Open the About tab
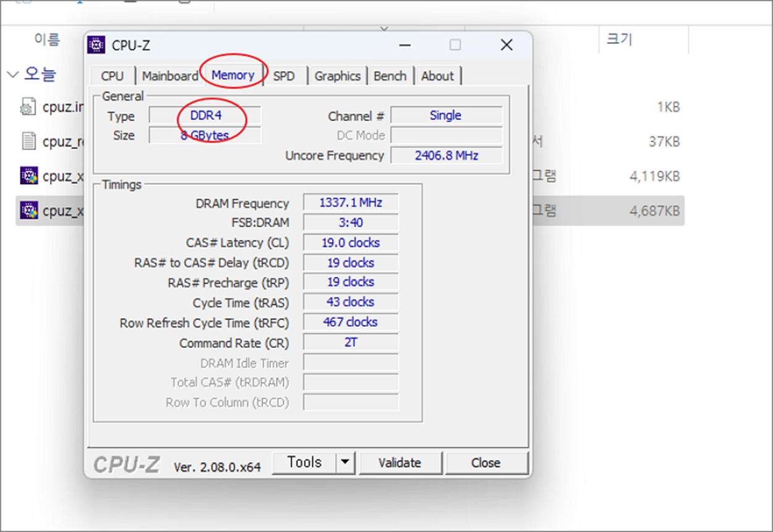The width and height of the screenshot is (773, 532). tap(438, 76)
